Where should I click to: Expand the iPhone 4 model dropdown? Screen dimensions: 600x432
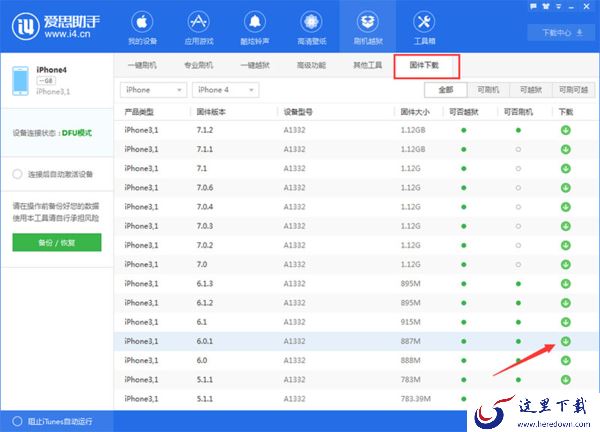click(x=225, y=90)
